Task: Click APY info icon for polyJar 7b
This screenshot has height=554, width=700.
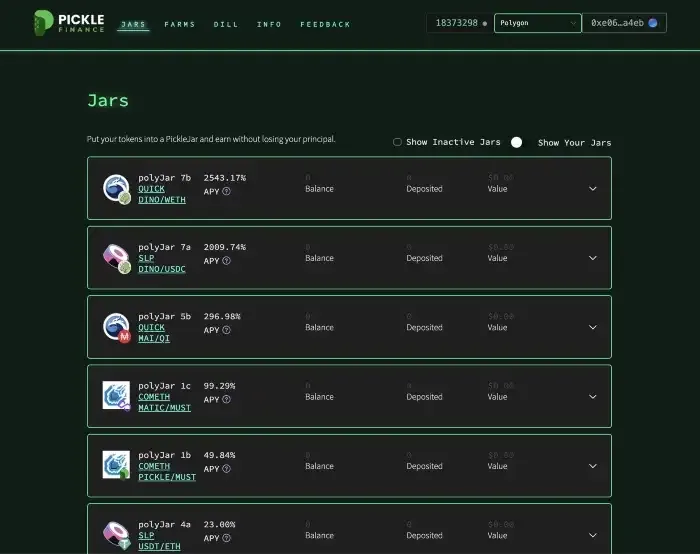Action: pos(226,192)
